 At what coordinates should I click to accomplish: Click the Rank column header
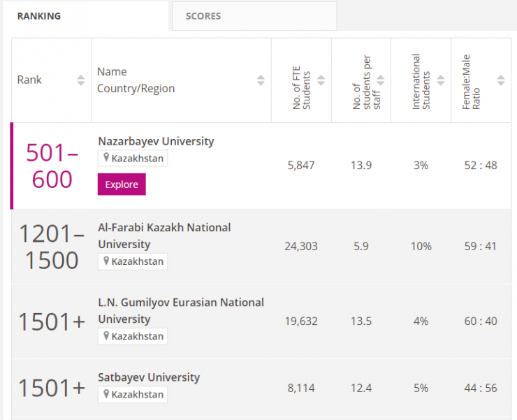30,80
